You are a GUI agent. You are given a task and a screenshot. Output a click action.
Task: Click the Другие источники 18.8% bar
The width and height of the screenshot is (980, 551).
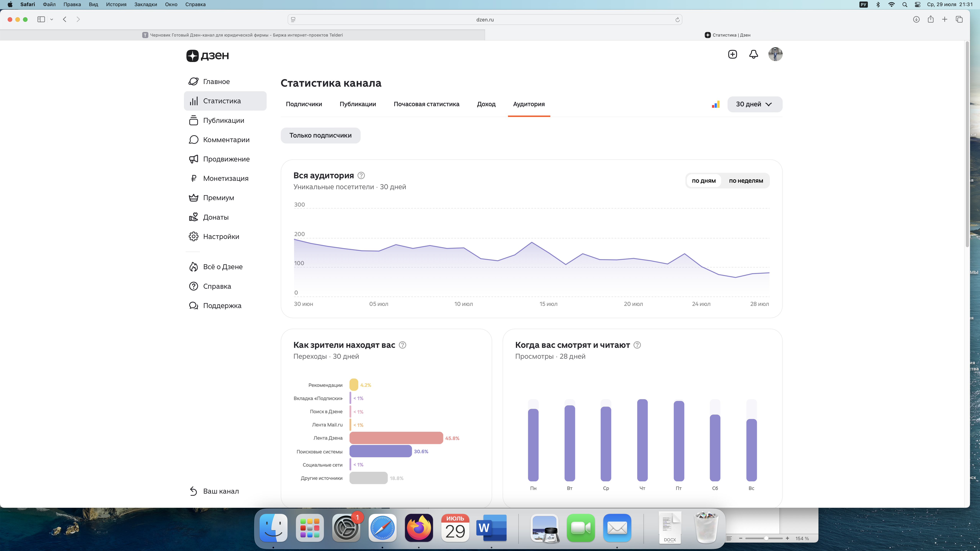coord(368,478)
